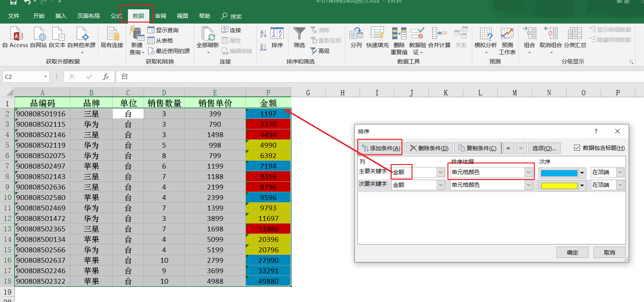
Task: Toggle 数据包含标题 checkbox
Action: coord(577,148)
